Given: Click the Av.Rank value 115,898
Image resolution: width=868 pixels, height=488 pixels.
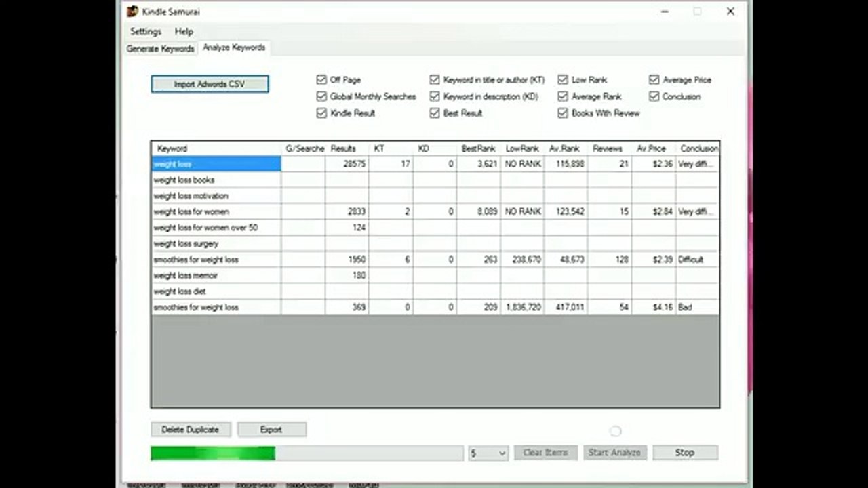Looking at the screenshot, I should pos(566,164).
